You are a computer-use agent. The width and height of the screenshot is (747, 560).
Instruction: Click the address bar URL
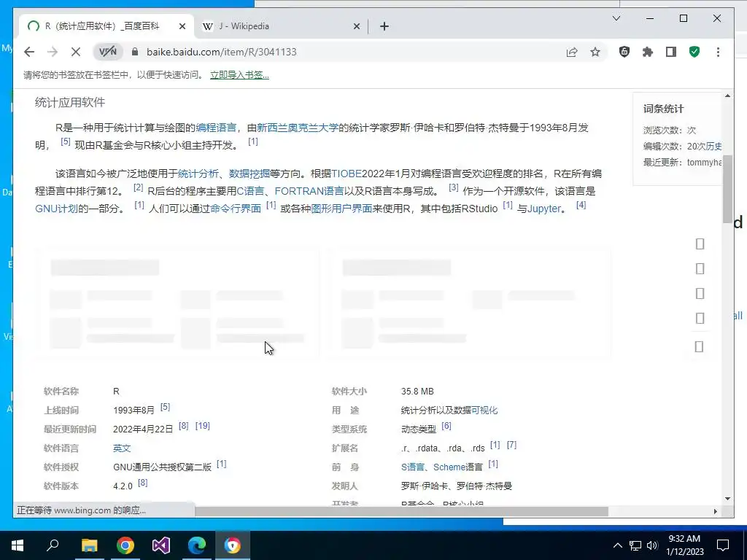222,52
